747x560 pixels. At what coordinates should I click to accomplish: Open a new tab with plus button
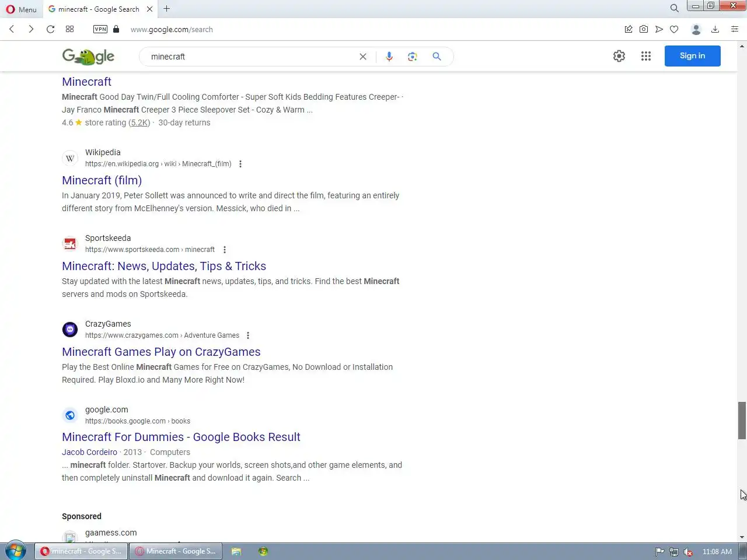(x=167, y=9)
